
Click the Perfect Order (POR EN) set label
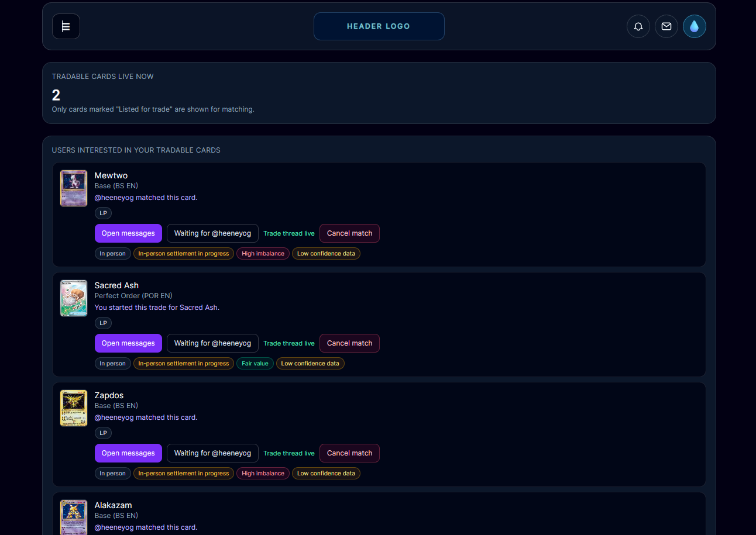(x=133, y=296)
